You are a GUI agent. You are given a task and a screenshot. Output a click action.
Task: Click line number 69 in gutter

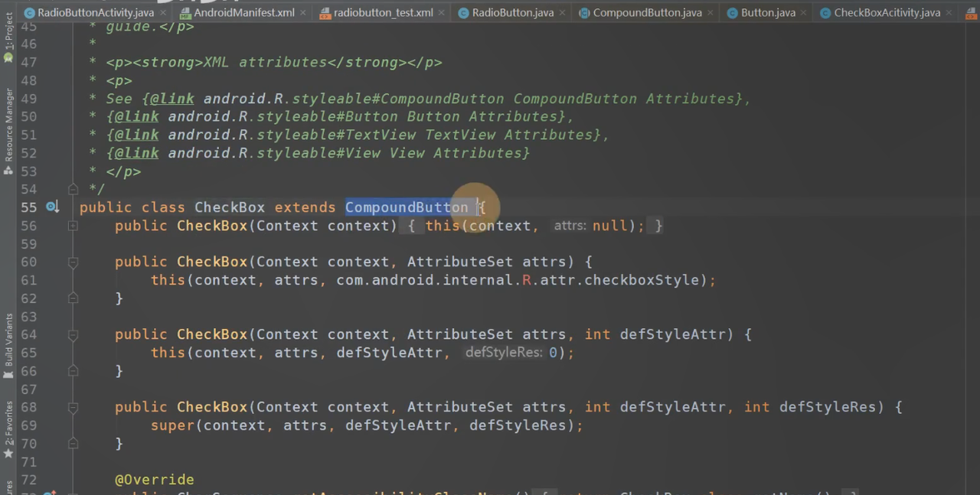pos(28,425)
